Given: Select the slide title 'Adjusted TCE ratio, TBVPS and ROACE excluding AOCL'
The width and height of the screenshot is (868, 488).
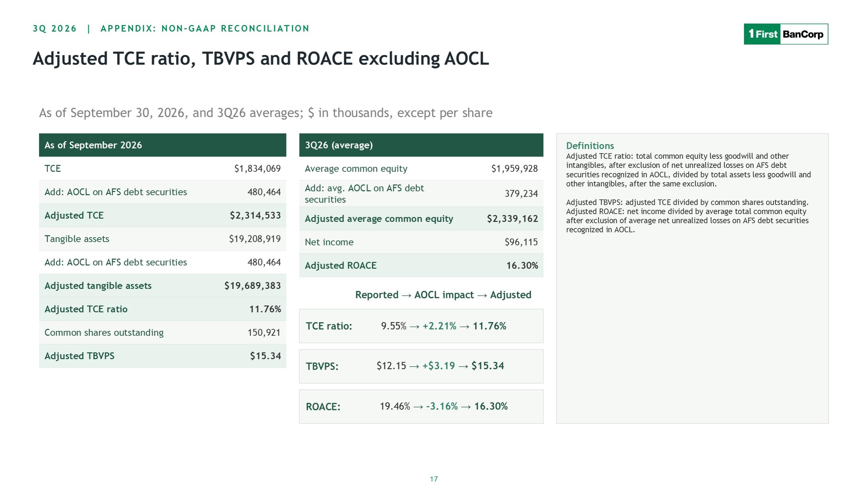Looking at the screenshot, I should (x=260, y=58).
